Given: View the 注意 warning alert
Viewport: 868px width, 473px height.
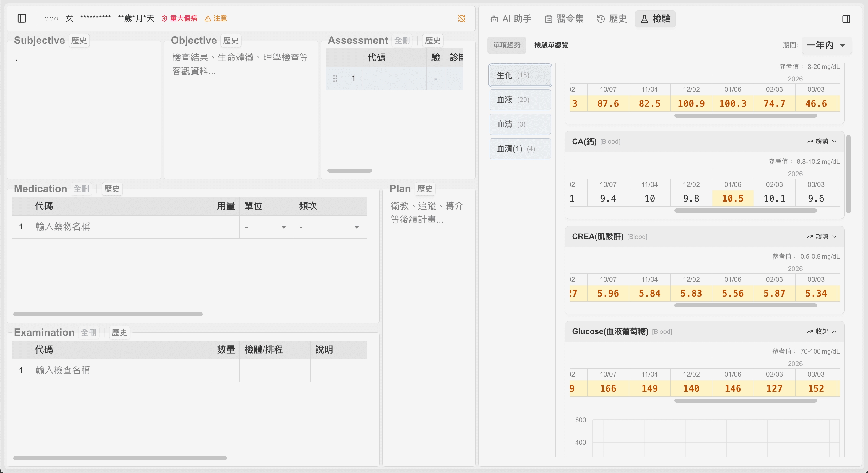Looking at the screenshot, I should (216, 19).
